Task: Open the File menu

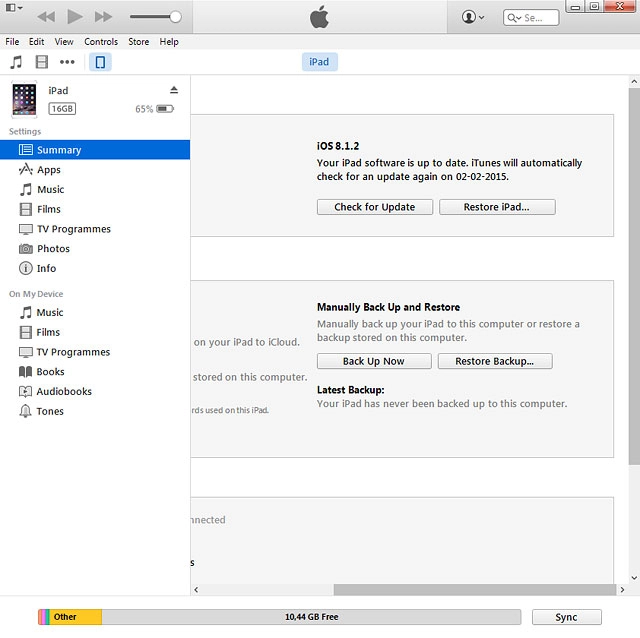Action: coord(12,42)
